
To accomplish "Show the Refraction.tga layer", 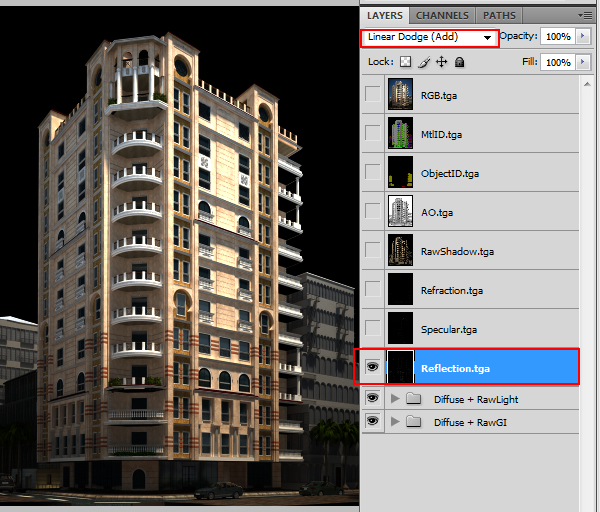I will pos(373,289).
